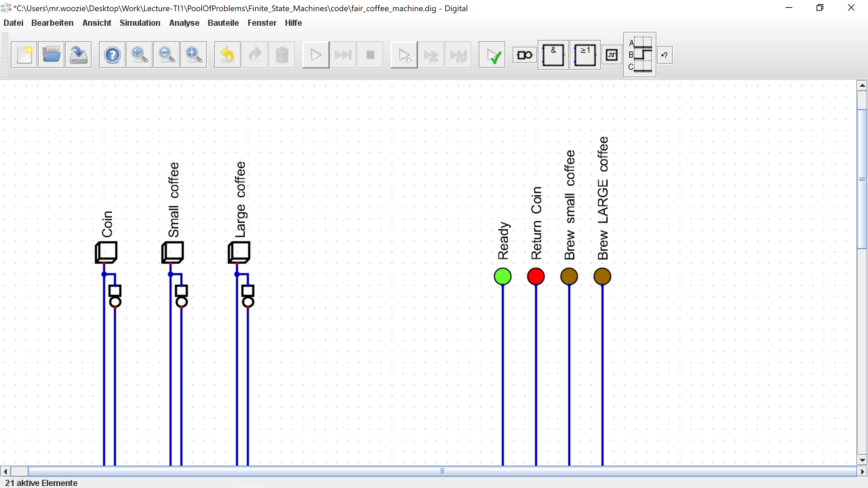Screen dimensions: 868x488
Task: Delete selection with the trash can icon
Action: pos(282,55)
